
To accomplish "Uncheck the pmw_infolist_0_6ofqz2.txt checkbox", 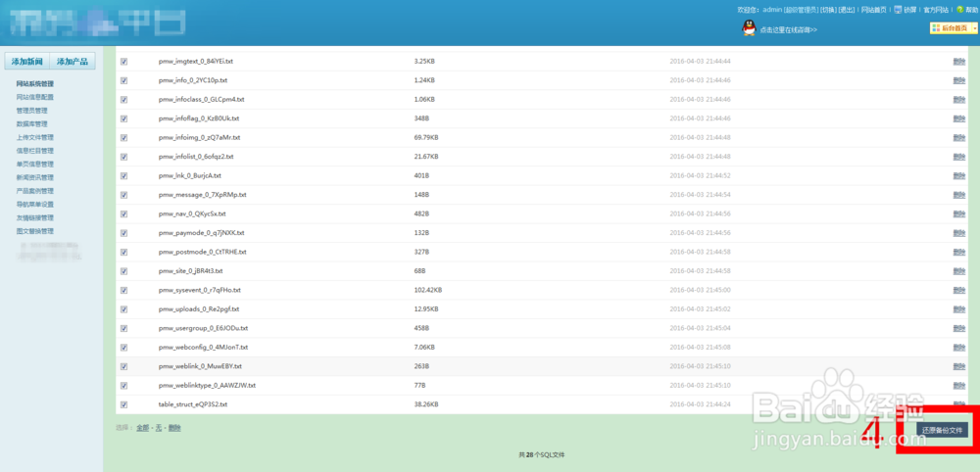I will (123, 157).
